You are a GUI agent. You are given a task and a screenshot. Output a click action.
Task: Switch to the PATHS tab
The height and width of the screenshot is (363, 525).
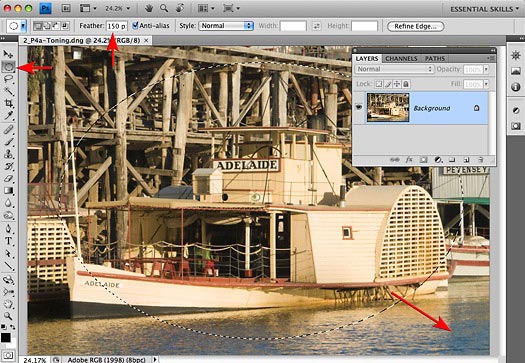coord(435,59)
